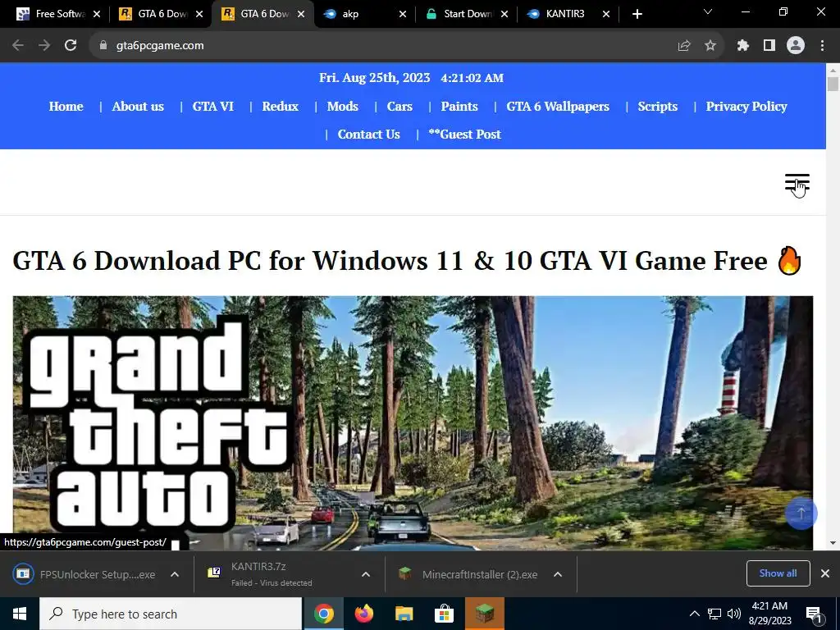The image size is (840, 630).
Task: Open the Mods nav link
Action: point(342,106)
